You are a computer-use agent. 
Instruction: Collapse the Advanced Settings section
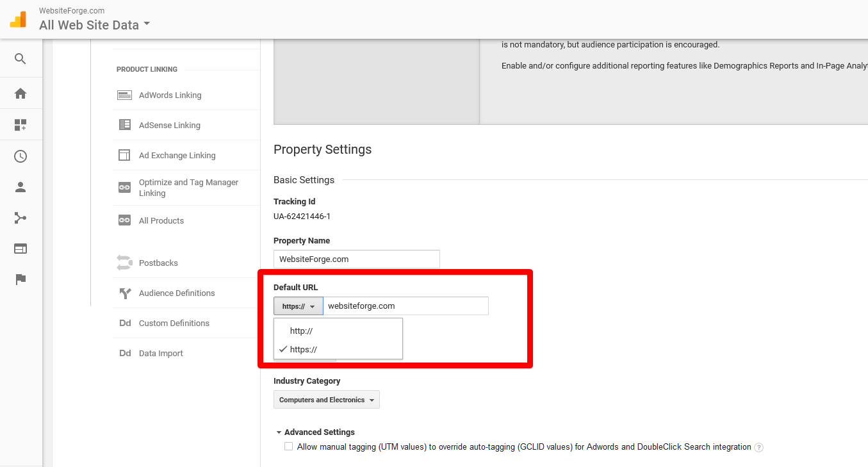click(315, 432)
